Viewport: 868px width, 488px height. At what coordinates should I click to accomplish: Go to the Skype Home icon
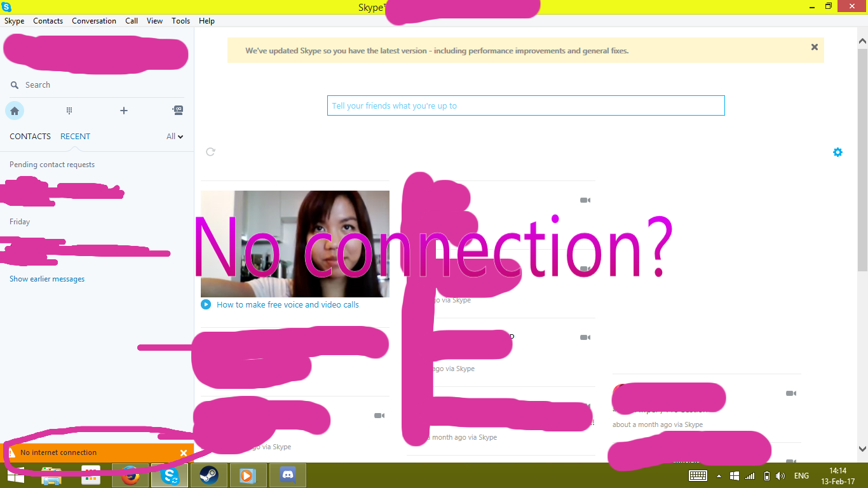15,111
